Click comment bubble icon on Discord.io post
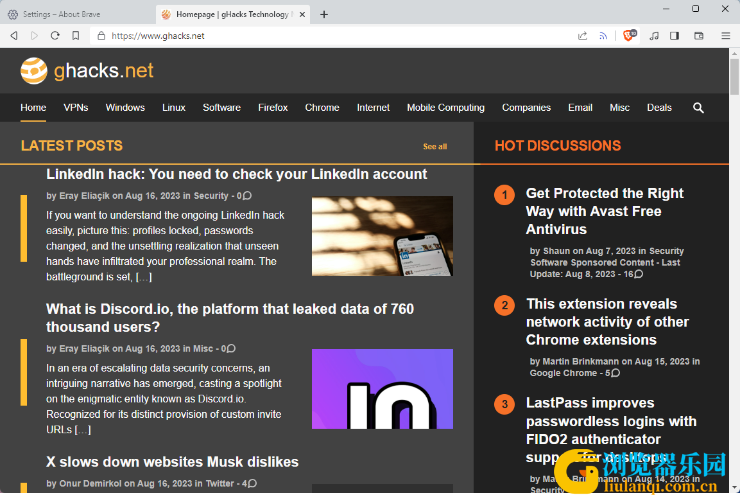Image resolution: width=740 pixels, height=496 pixels. (x=231, y=349)
